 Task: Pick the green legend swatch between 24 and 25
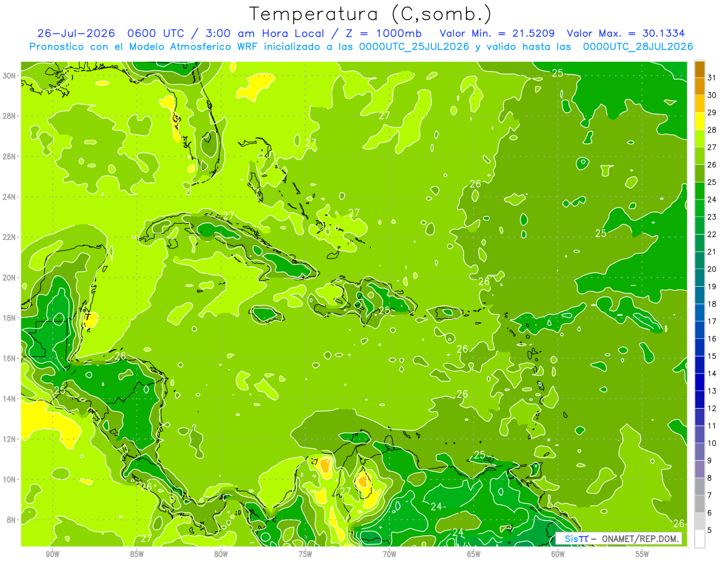click(699, 191)
